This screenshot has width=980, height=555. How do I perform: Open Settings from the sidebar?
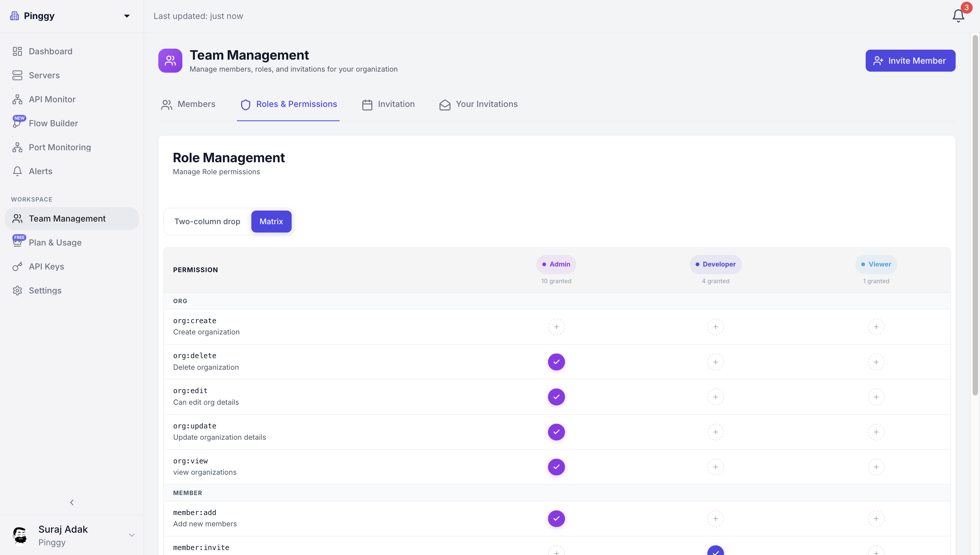click(x=72, y=291)
